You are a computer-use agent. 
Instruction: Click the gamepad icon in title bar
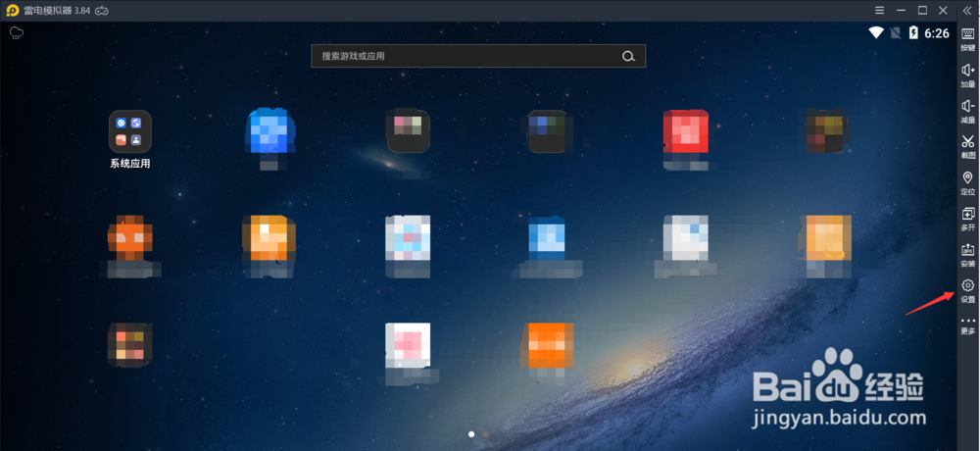pos(102,11)
